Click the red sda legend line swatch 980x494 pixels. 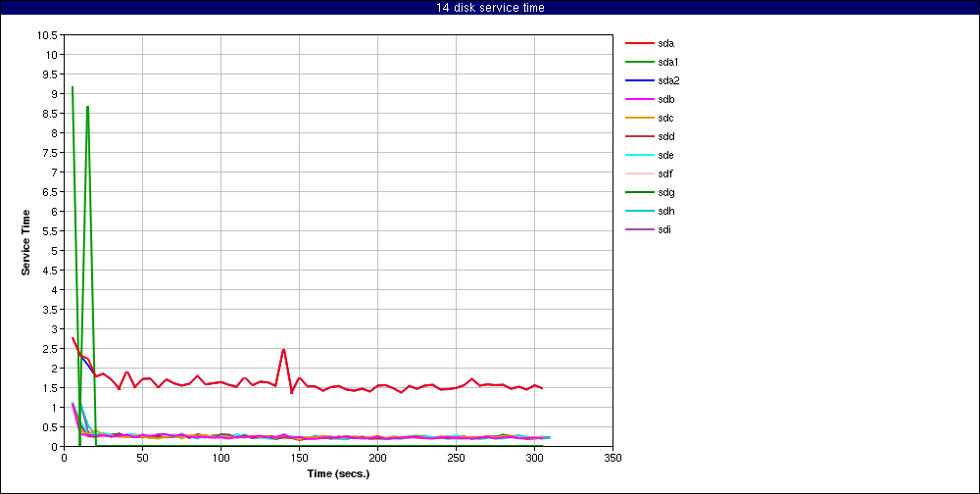point(639,44)
